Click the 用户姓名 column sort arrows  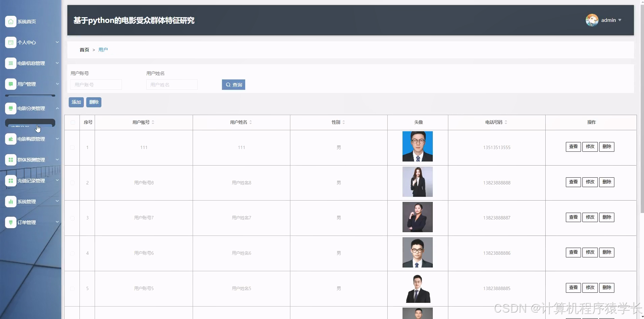251,122
